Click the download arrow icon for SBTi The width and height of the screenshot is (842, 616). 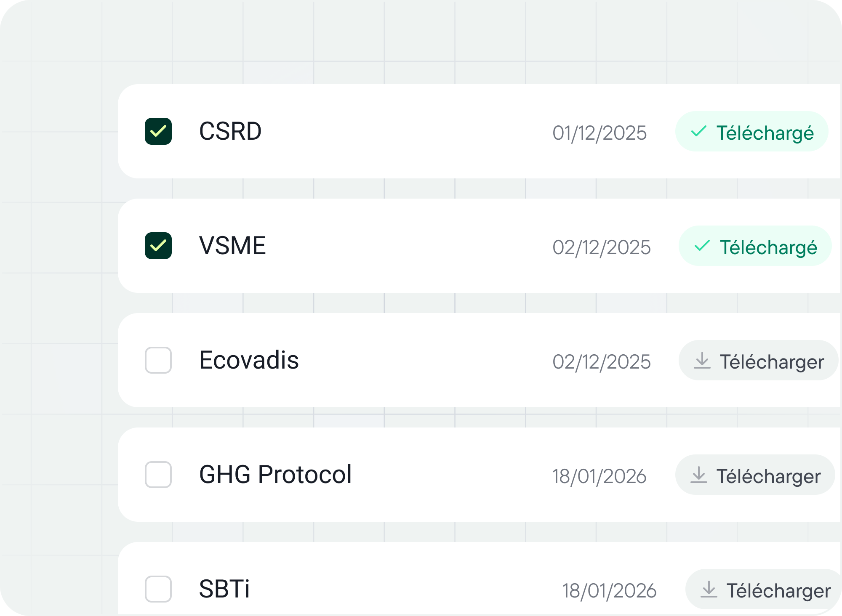point(709,590)
